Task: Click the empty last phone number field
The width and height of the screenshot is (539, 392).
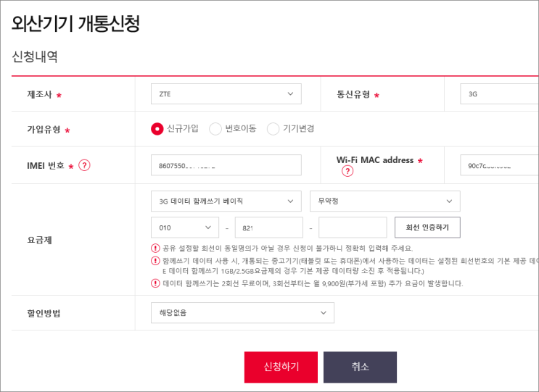Action: 353,228
